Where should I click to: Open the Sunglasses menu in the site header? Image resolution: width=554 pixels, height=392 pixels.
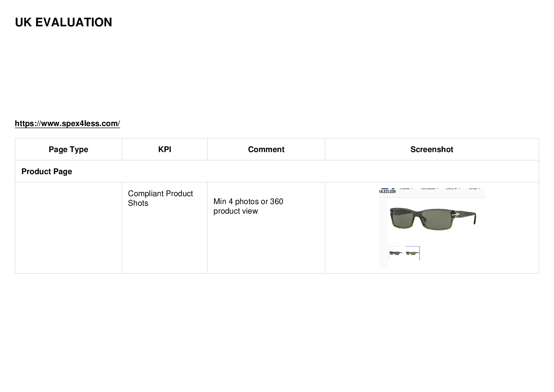click(429, 189)
